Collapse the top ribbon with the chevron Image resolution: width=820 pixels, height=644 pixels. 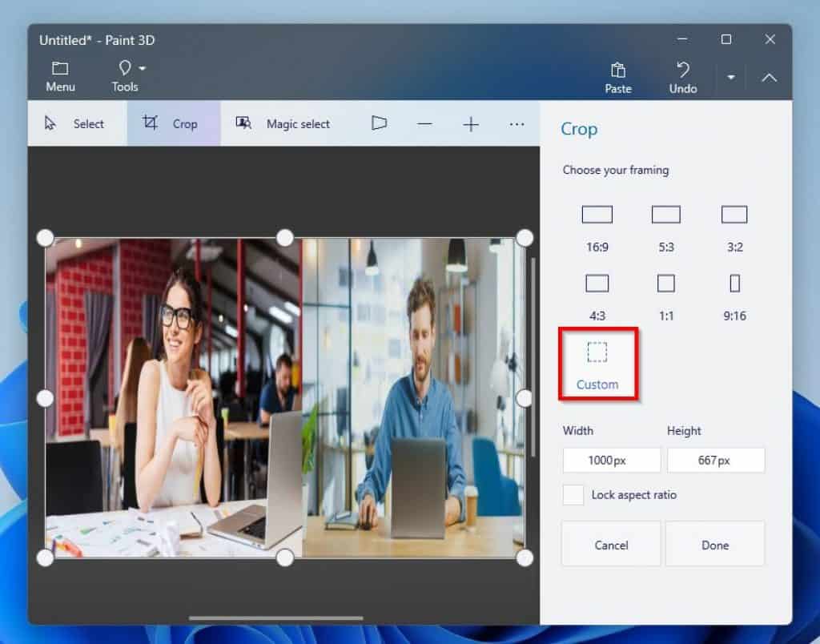click(769, 78)
